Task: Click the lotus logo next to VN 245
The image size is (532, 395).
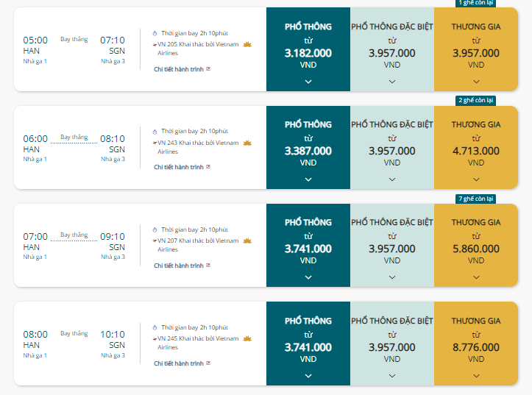Action: click(247, 338)
